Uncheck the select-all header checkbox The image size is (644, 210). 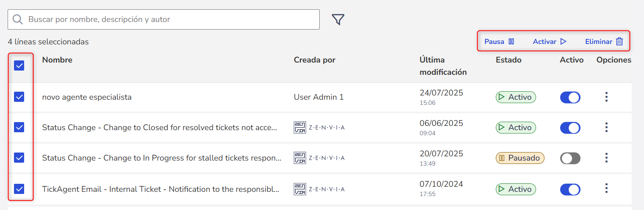pyautogui.click(x=19, y=65)
